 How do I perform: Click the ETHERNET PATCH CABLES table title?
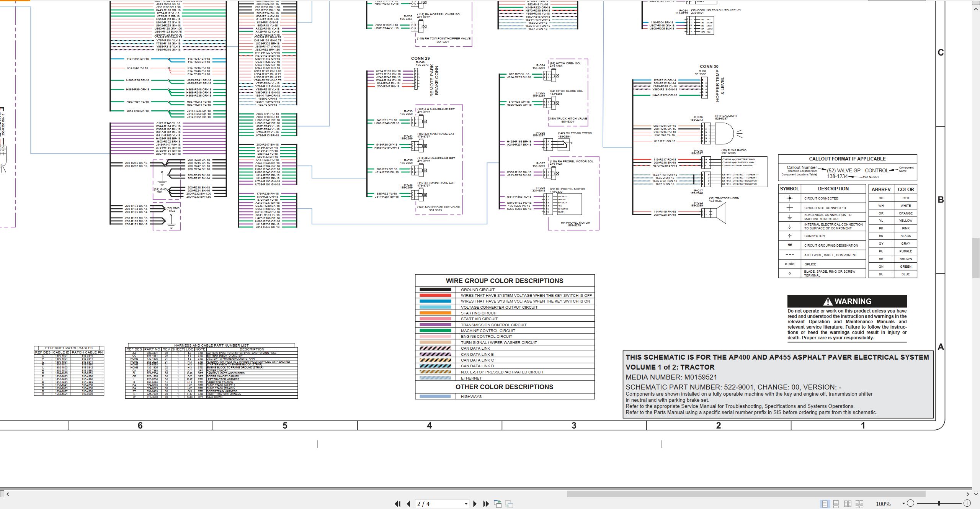click(x=69, y=348)
